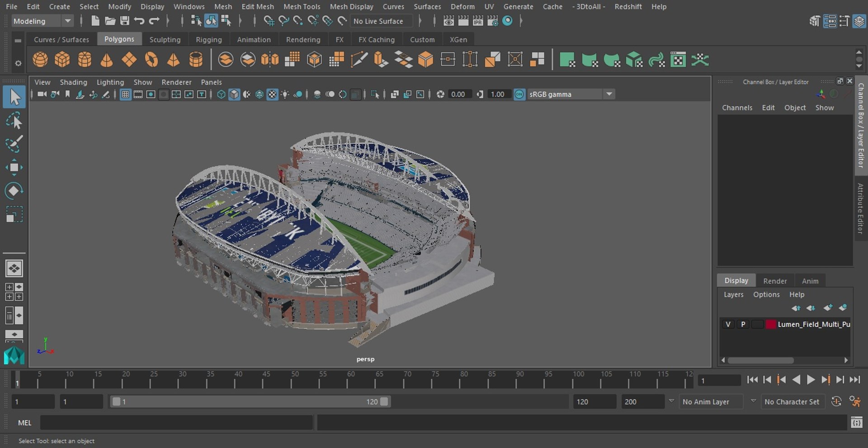868x448 pixels.
Task: Click the MEL command input field
Action: click(177, 423)
